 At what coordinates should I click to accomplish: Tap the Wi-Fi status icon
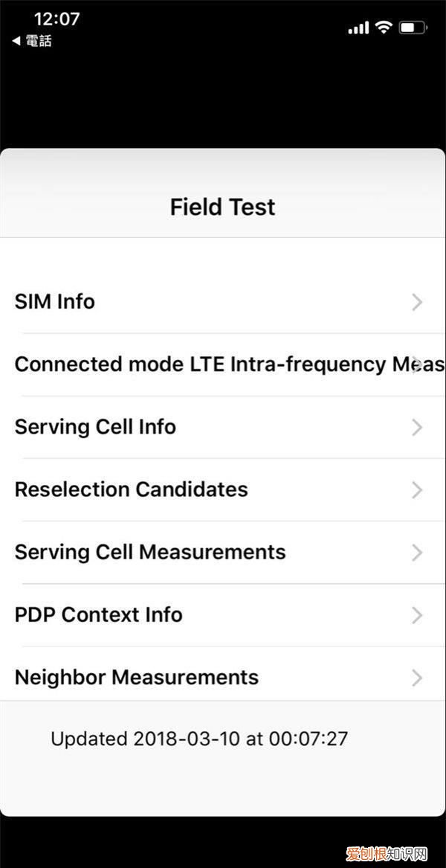click(383, 27)
